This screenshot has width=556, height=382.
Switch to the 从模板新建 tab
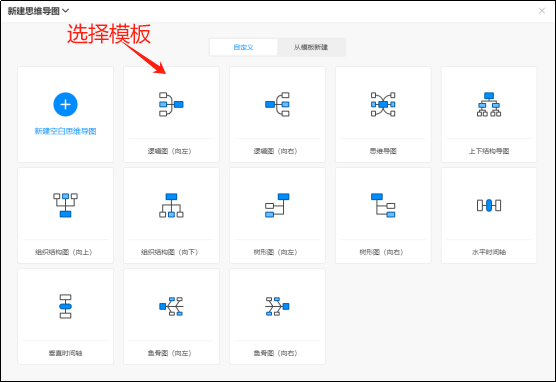311,47
